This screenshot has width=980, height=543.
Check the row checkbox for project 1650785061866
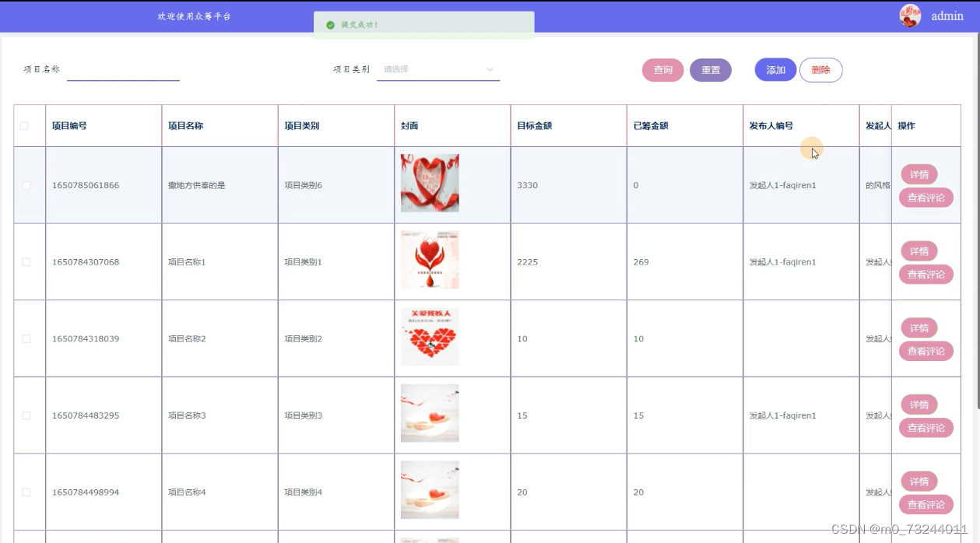coord(26,185)
